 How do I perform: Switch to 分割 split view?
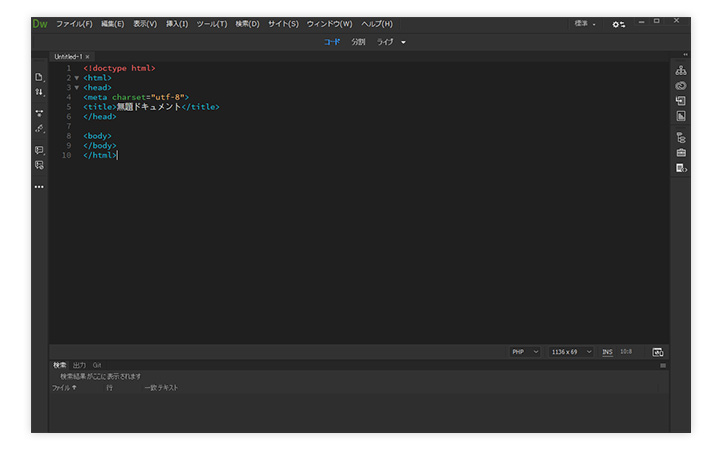[358, 42]
